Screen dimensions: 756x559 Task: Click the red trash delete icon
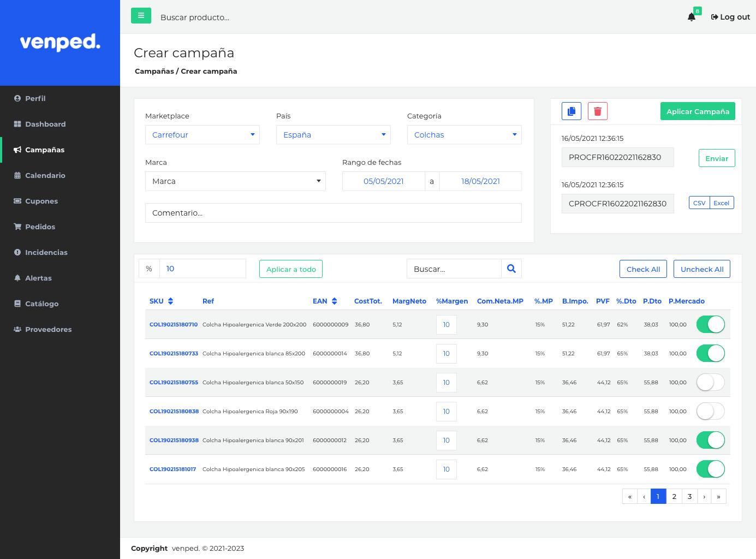597,111
